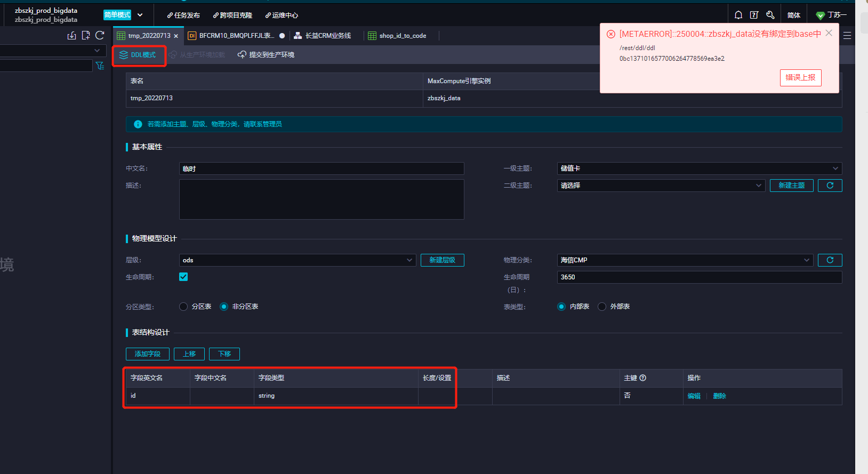
Task: Open the help question-mark icon
Action: (x=754, y=15)
